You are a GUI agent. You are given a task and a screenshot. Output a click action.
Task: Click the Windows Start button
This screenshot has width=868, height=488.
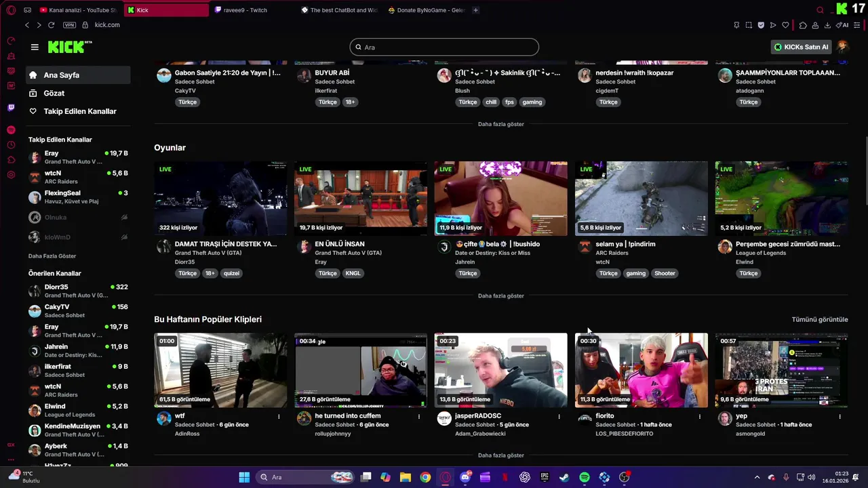tap(244, 477)
